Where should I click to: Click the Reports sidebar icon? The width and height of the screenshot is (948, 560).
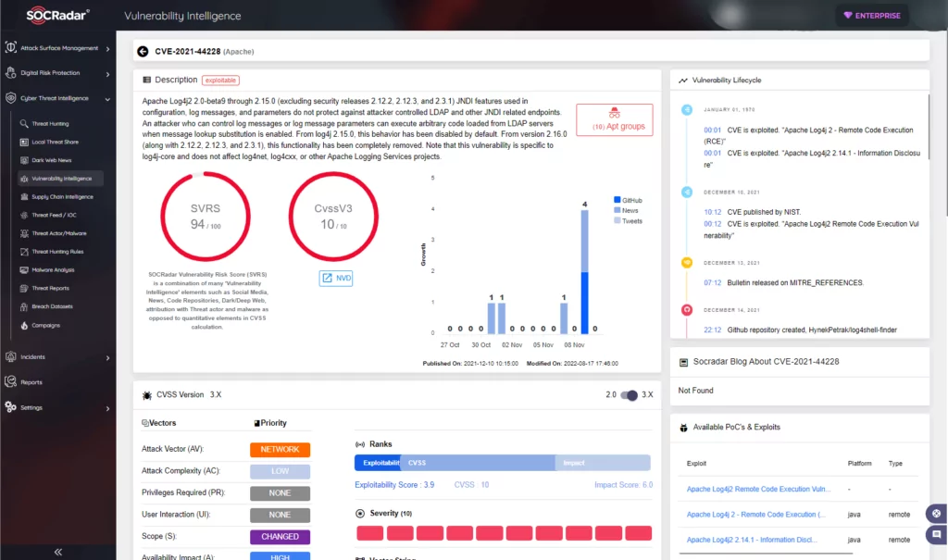(11, 381)
